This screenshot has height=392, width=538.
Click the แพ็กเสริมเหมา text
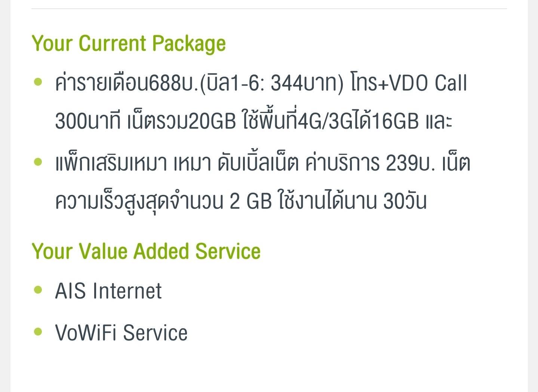pos(111,164)
